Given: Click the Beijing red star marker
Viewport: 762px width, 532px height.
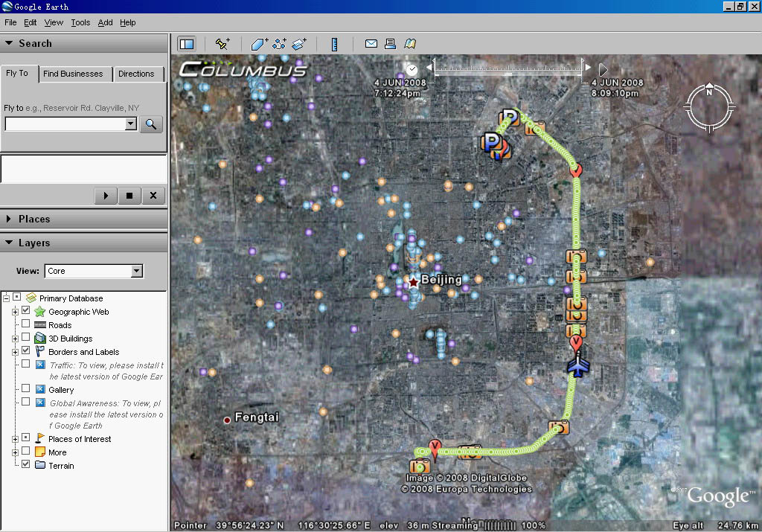Looking at the screenshot, I should [414, 282].
